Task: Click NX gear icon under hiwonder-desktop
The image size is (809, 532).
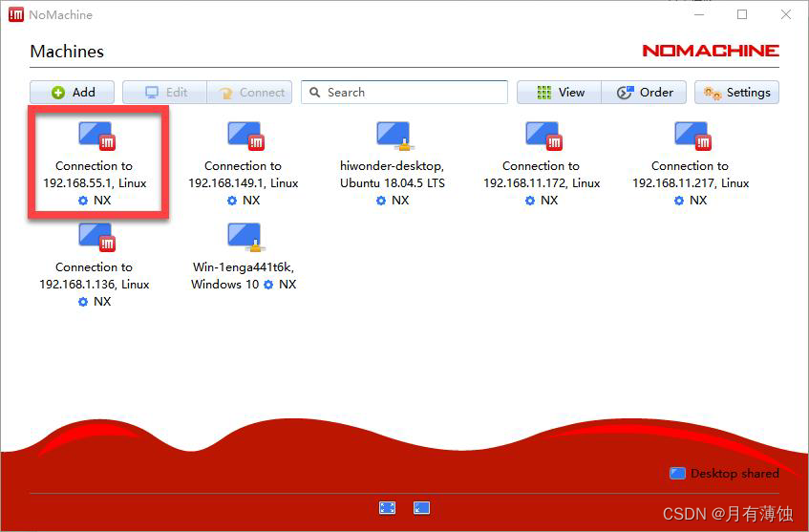Action: click(x=381, y=201)
